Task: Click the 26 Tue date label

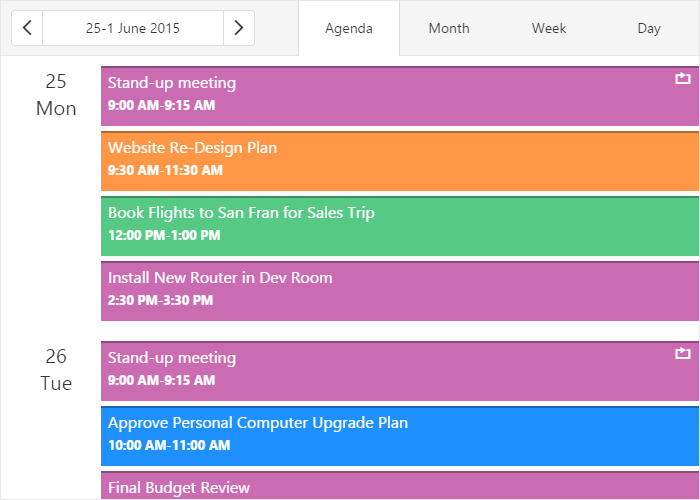Action: click(56, 369)
